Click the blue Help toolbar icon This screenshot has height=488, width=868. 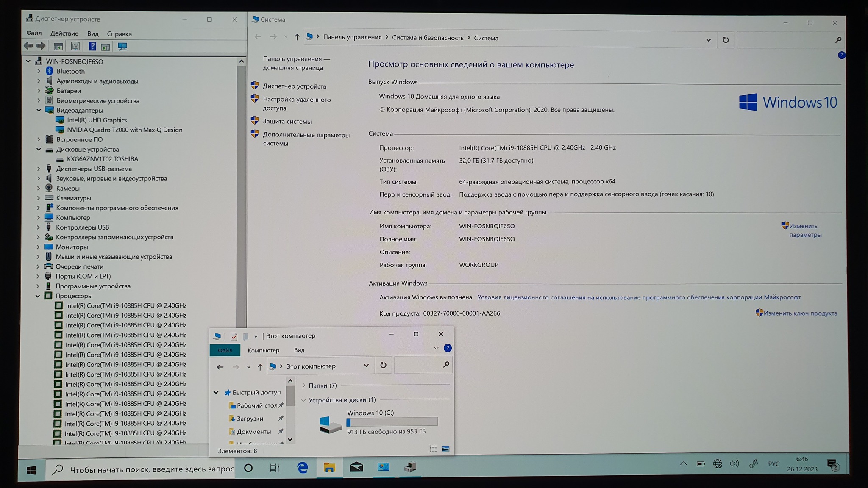coord(92,47)
